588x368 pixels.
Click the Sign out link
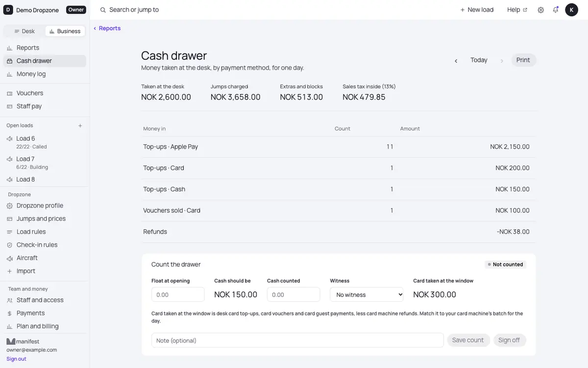pyautogui.click(x=16, y=359)
